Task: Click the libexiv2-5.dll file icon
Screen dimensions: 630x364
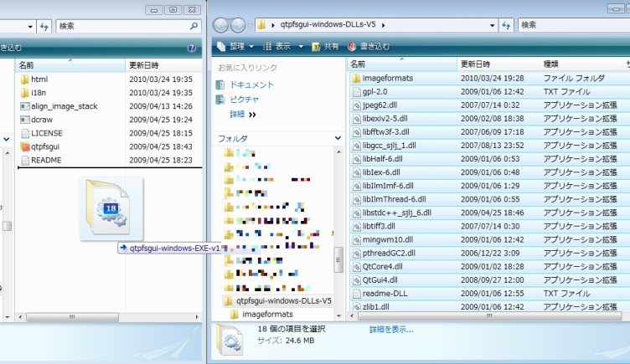Action: pyautogui.click(x=356, y=119)
